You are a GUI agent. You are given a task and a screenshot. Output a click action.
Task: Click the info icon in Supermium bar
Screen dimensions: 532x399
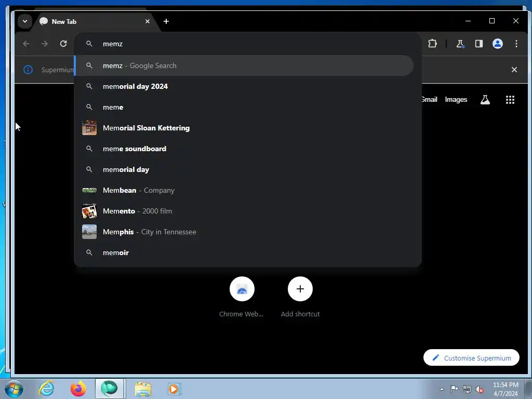pyautogui.click(x=28, y=70)
